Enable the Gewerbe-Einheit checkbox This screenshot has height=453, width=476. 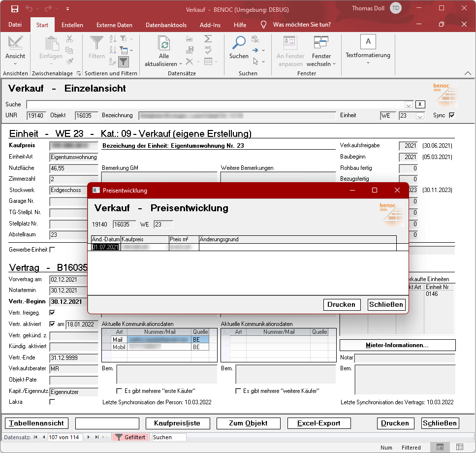coord(53,250)
